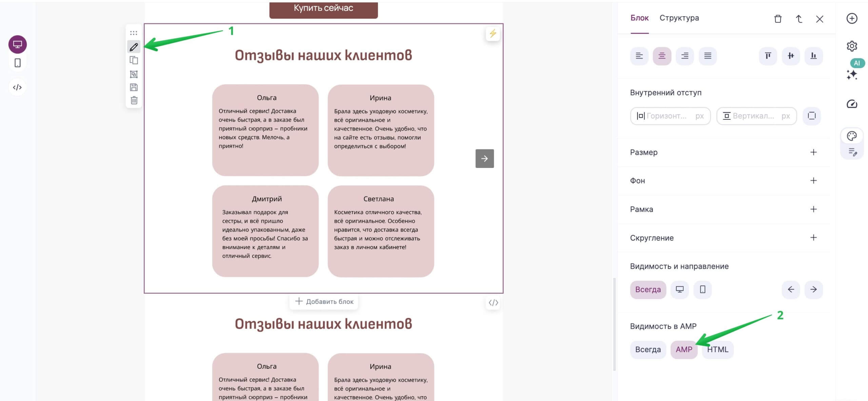Open the speedometer performance check
The width and height of the screenshot is (868, 401).
852,104
